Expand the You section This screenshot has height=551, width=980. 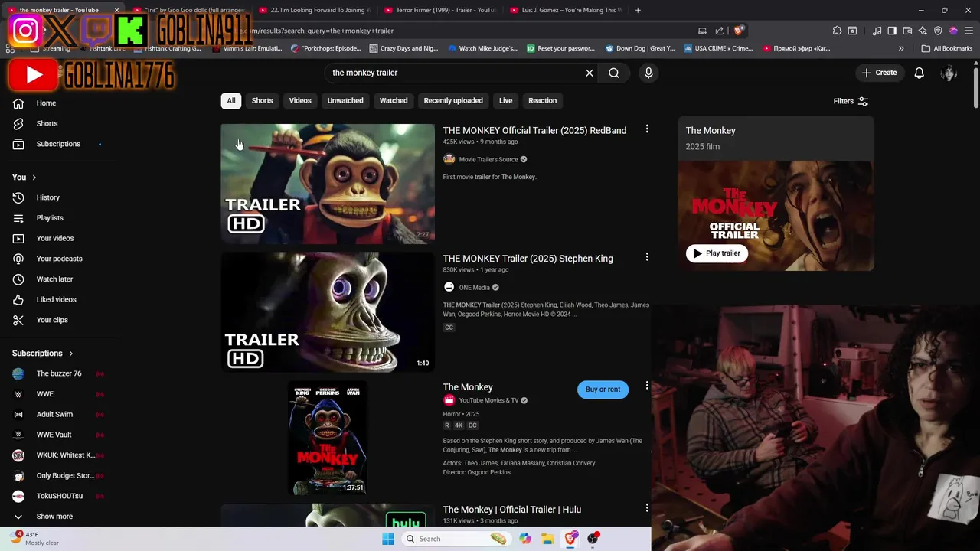coord(24,177)
